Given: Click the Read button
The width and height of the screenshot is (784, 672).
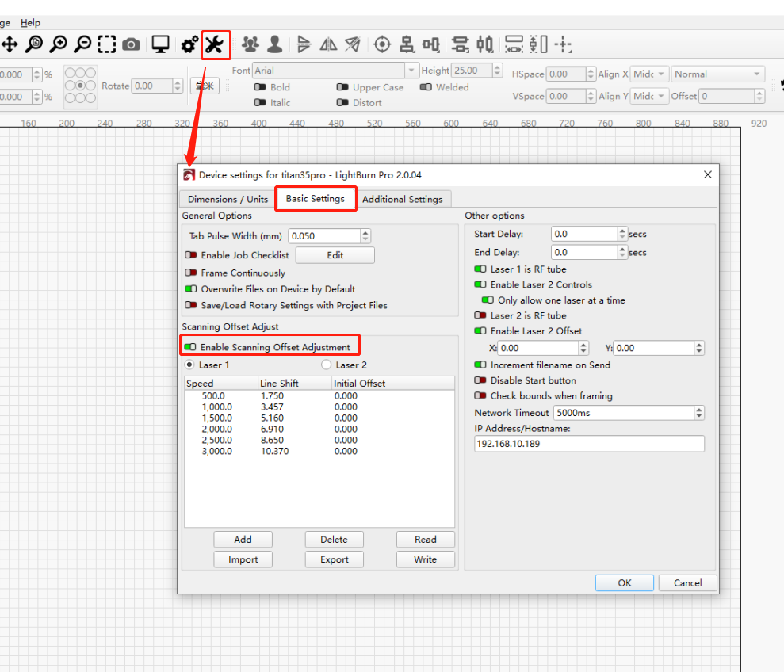Looking at the screenshot, I should tap(426, 540).
